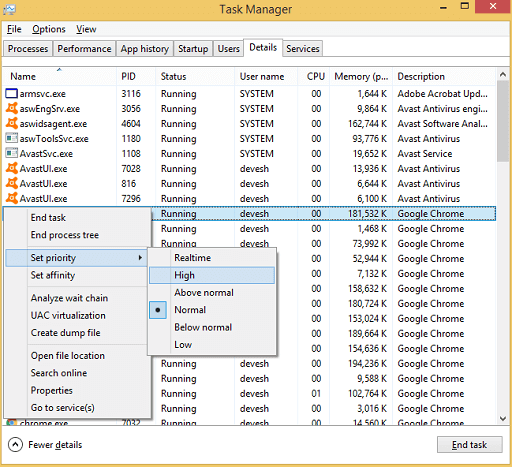This screenshot has height=467, width=512.
Task: Set priority to Low
Action: [212, 345]
